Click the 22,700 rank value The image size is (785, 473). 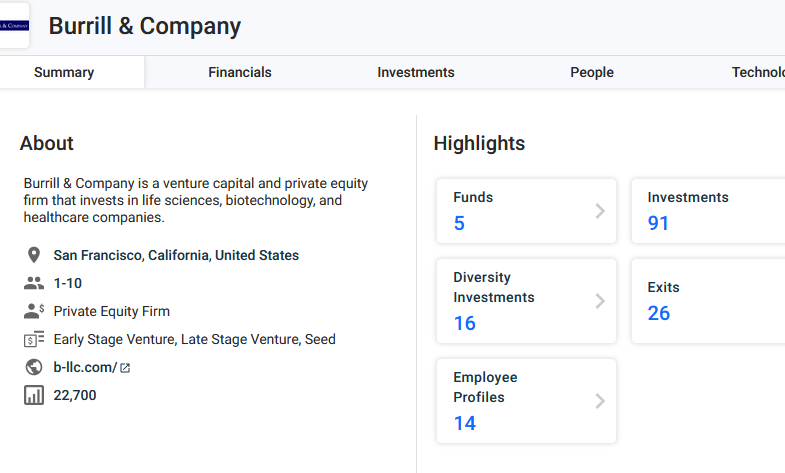(x=75, y=395)
